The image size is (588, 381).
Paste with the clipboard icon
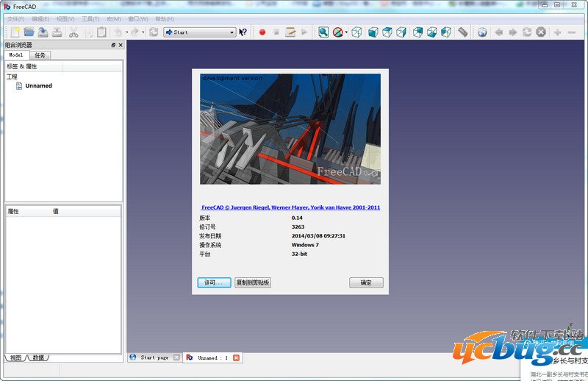pos(101,32)
